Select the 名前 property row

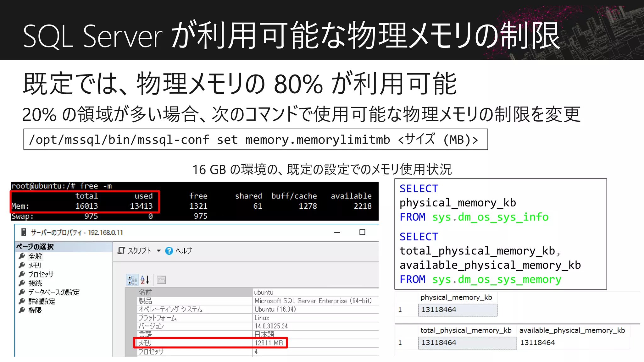(258, 292)
